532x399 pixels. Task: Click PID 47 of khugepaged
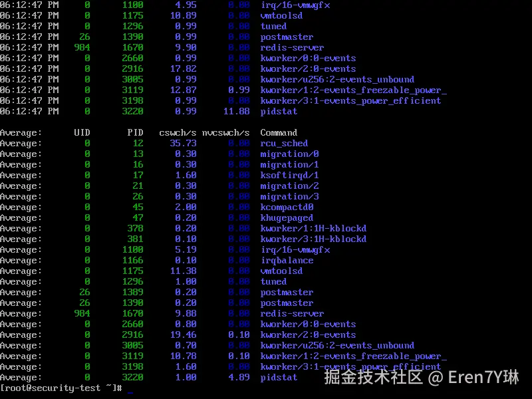138,218
